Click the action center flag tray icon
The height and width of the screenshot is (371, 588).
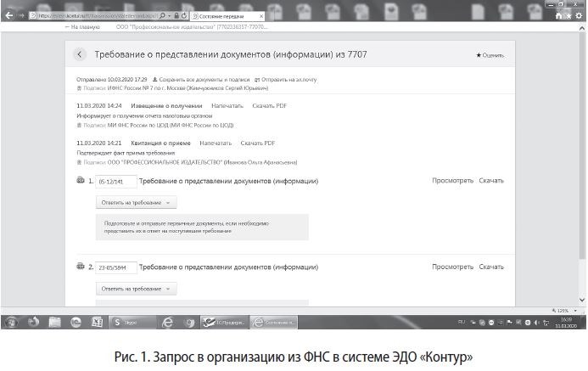509,323
